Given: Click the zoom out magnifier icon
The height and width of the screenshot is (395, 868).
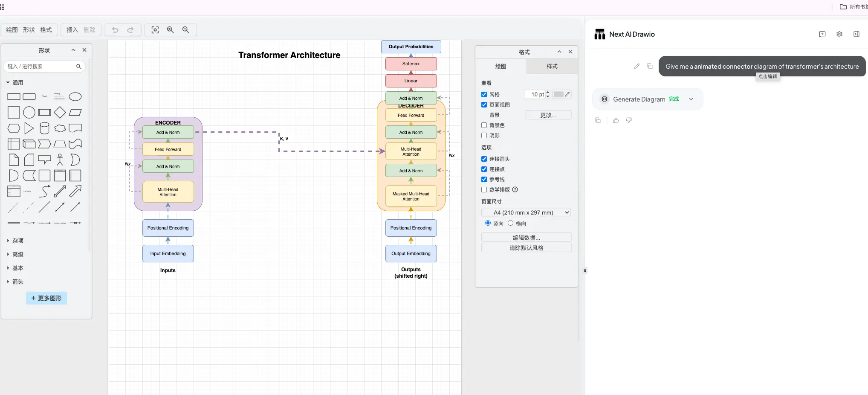Looking at the screenshot, I should (x=186, y=30).
